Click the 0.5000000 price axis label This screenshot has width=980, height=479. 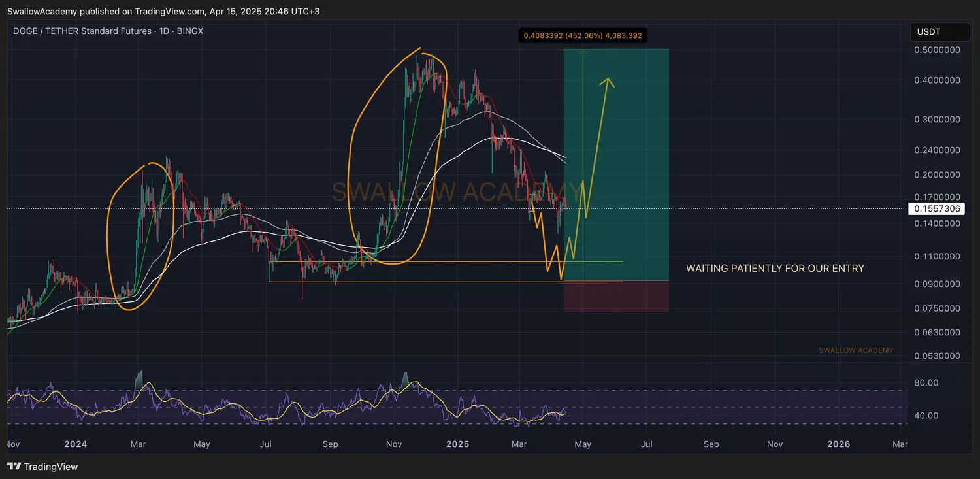tap(936, 50)
